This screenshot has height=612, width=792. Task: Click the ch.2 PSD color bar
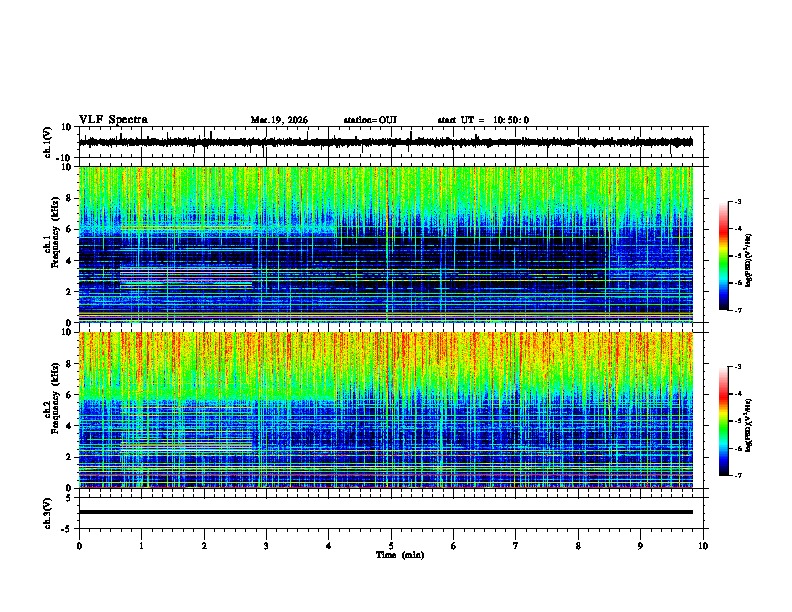point(724,421)
